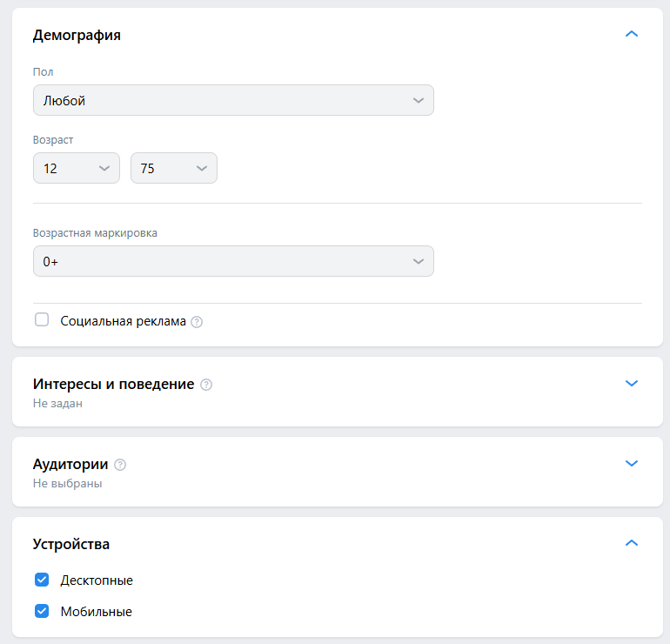Viewport: 670px width, 644px height.
Task: Click the Интересы и поведение heading
Action: tap(114, 384)
